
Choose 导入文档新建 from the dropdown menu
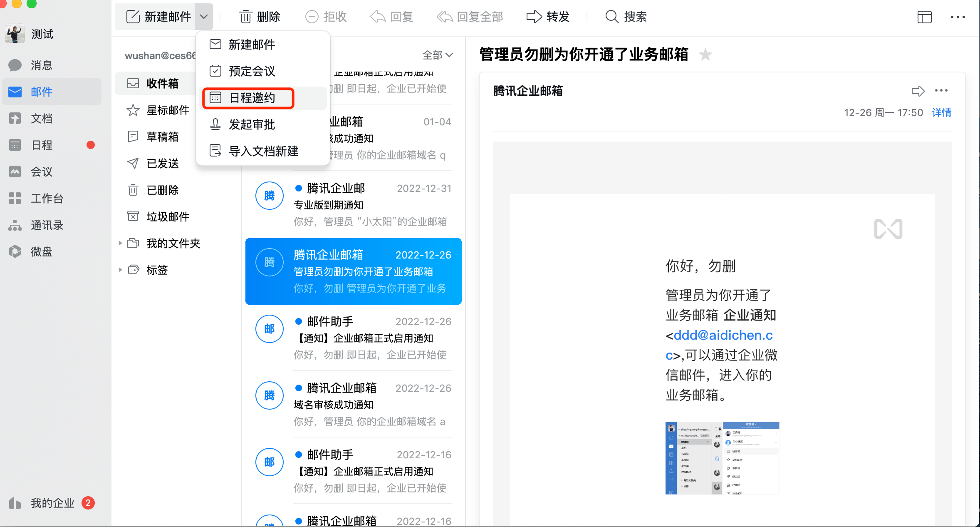coord(263,151)
